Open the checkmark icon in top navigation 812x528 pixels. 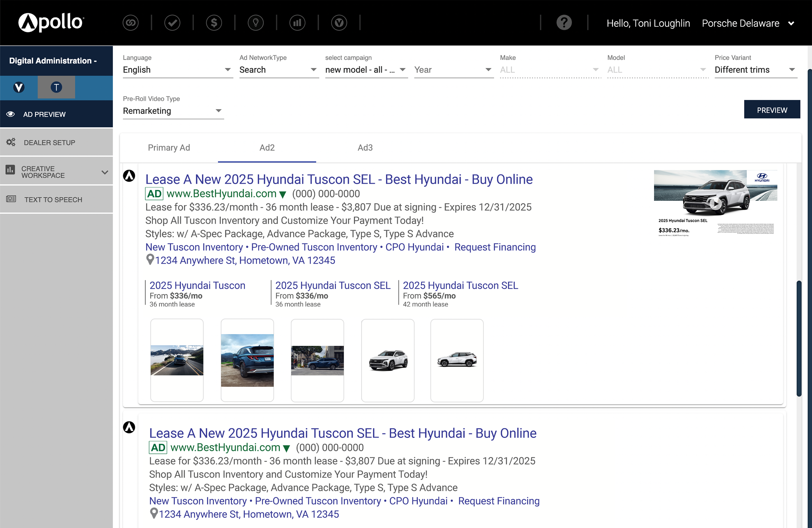[x=172, y=23]
